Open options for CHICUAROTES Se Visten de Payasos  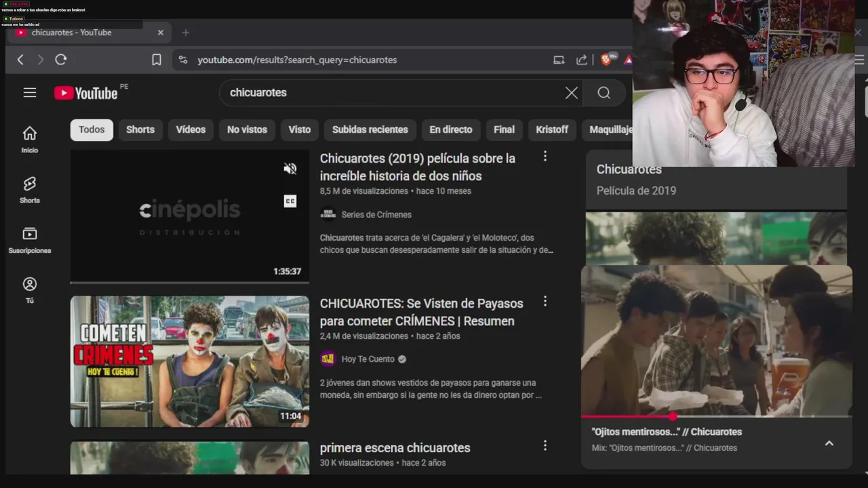(x=545, y=302)
